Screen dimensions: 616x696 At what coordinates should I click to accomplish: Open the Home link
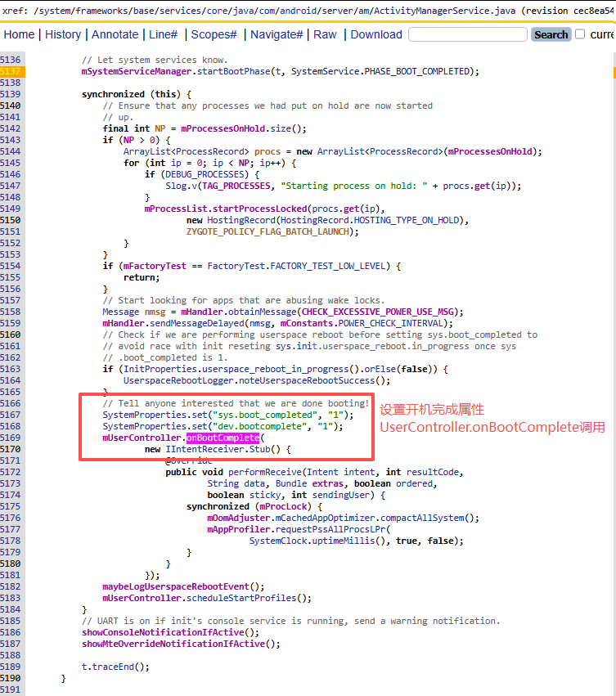point(19,34)
